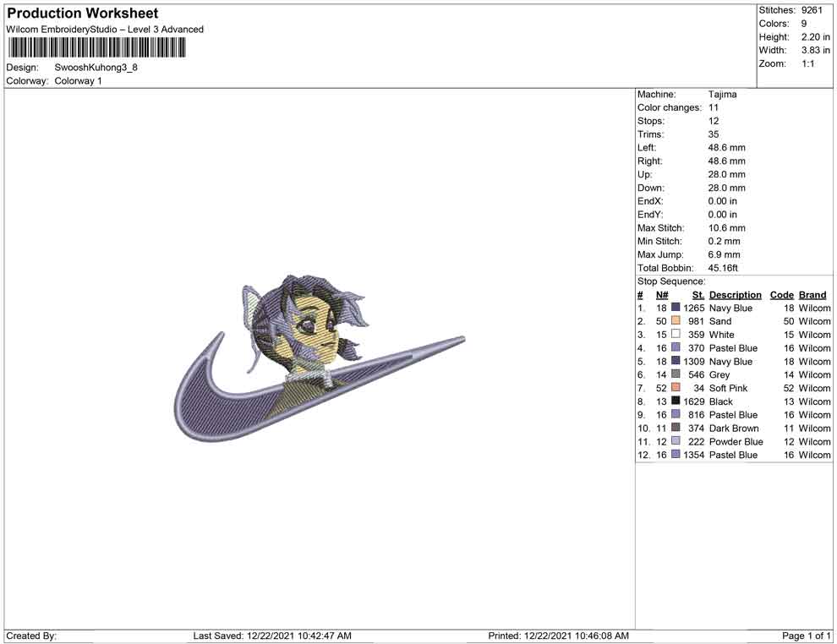Click the stitch count '1629' for Black
The image size is (837, 644).
click(694, 401)
